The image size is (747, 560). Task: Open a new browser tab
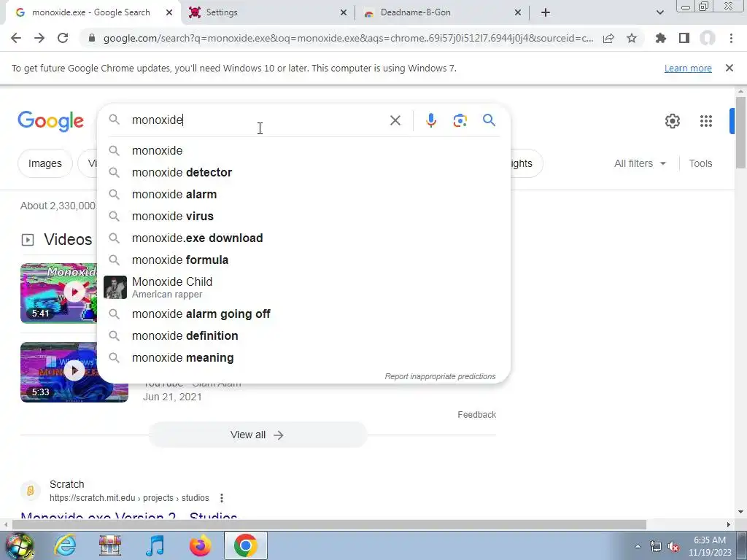tap(546, 12)
